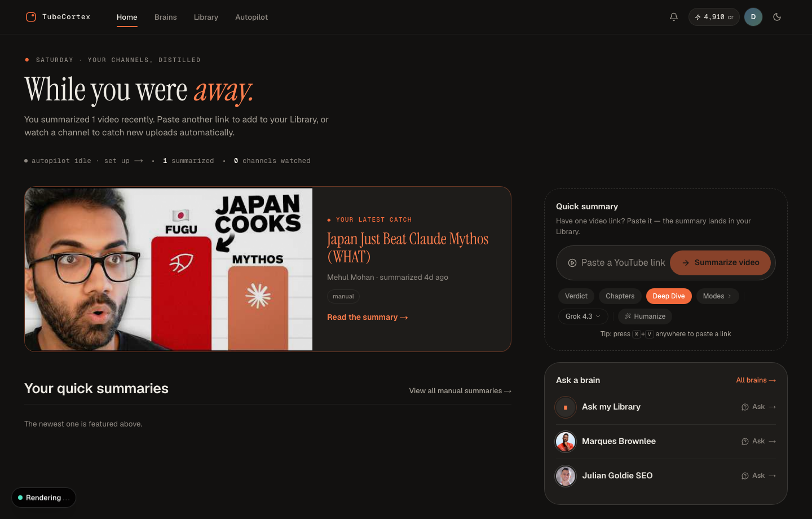This screenshot has width=812, height=519.
Task: Expand the Modes chip
Action: pyautogui.click(x=717, y=296)
